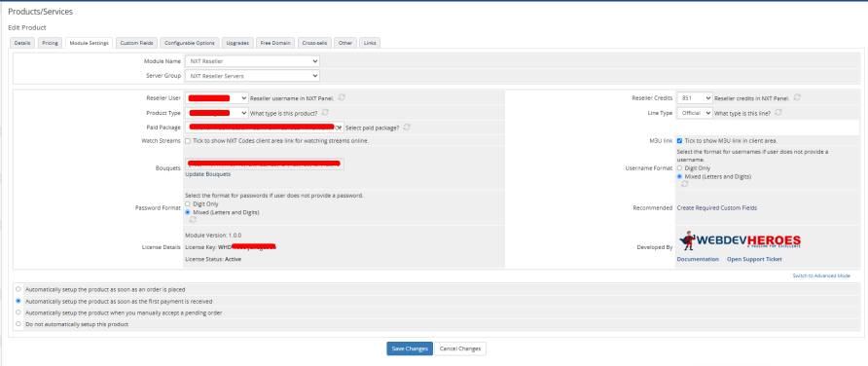Select Mixed username format radio
This screenshot has width=868, height=366.
click(x=679, y=176)
